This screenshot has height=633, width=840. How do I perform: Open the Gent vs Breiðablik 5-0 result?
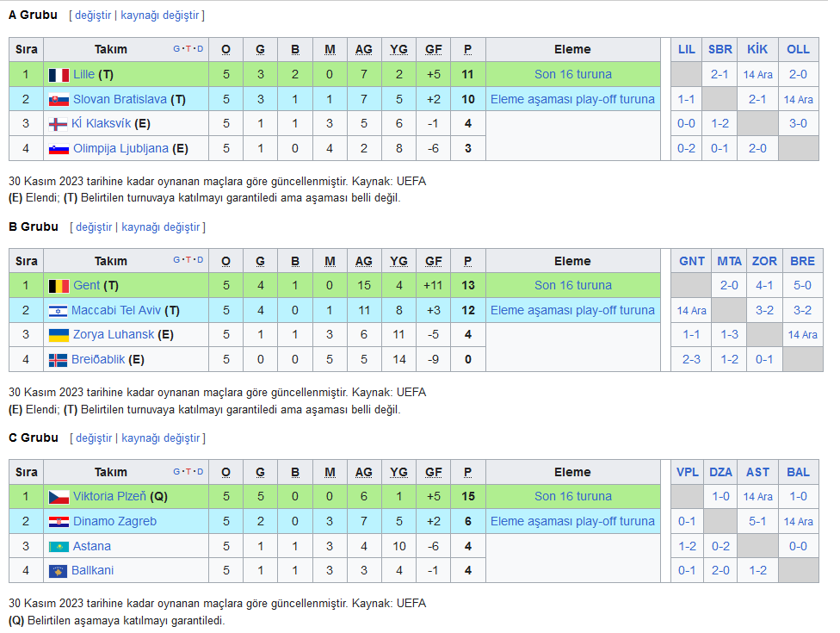tap(802, 285)
